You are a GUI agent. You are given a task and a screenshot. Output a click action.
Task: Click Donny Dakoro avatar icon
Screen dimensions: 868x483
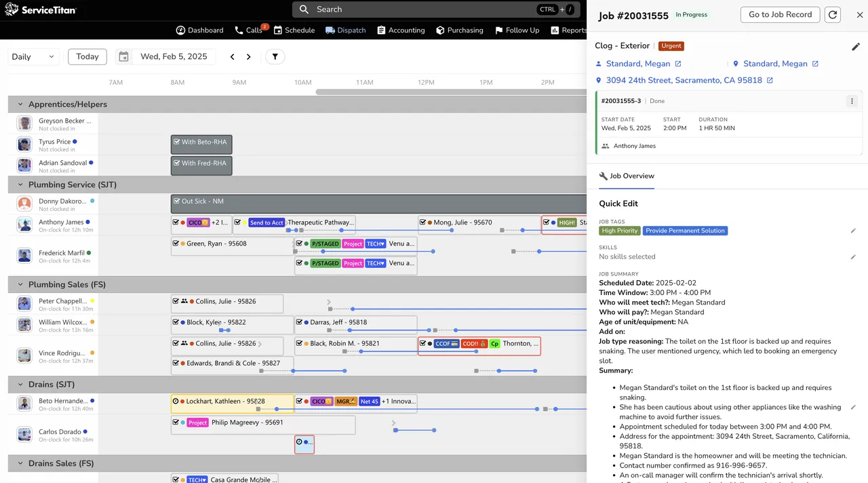pos(24,204)
